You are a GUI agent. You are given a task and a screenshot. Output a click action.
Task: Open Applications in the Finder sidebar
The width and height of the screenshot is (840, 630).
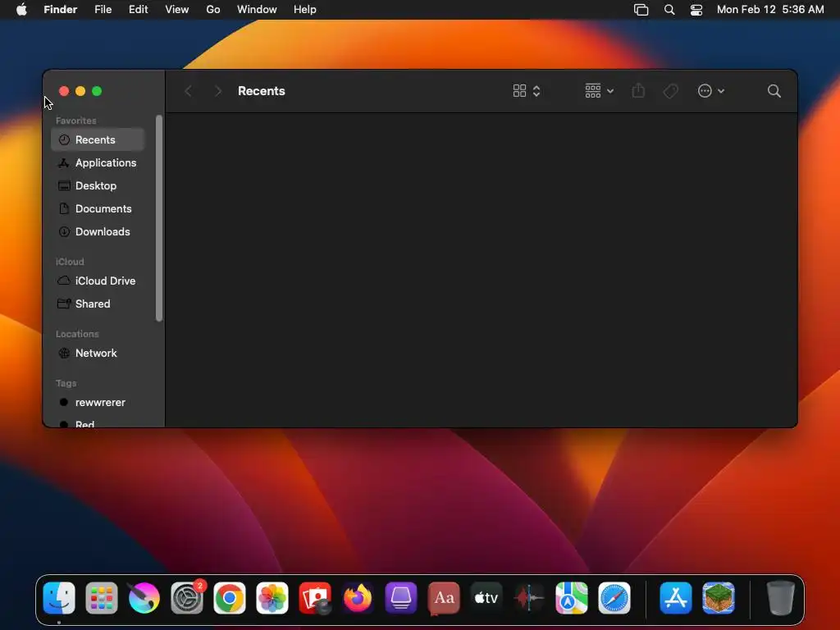(x=98, y=163)
